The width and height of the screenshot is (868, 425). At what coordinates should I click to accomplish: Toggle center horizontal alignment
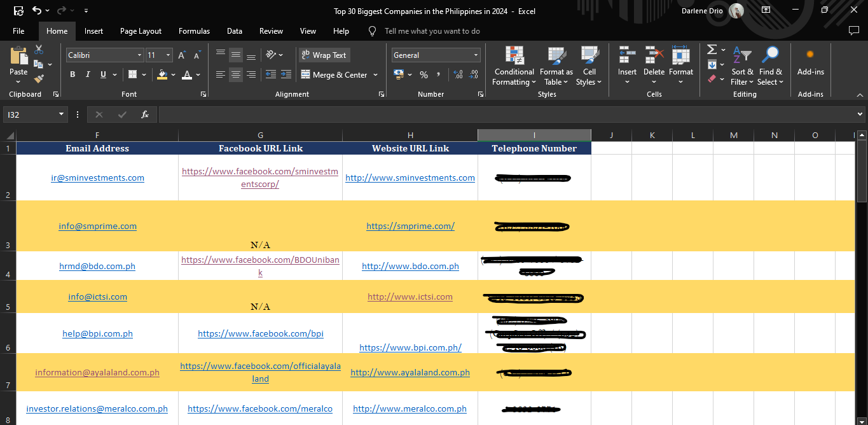236,74
